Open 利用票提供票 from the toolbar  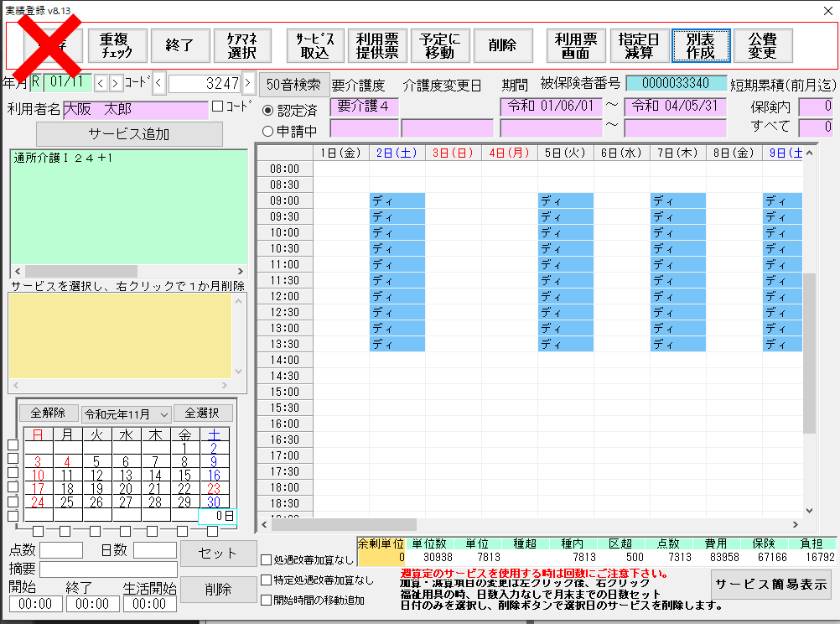(x=377, y=45)
